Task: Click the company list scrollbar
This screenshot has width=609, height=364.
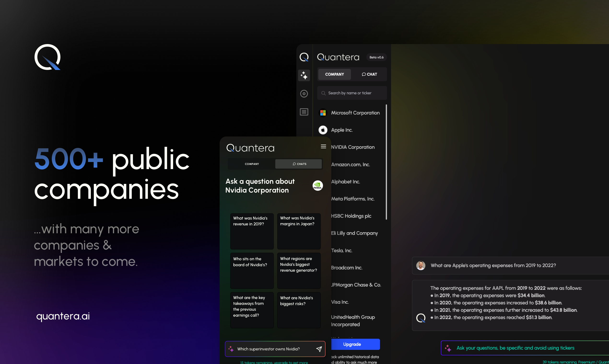Action: click(386, 162)
